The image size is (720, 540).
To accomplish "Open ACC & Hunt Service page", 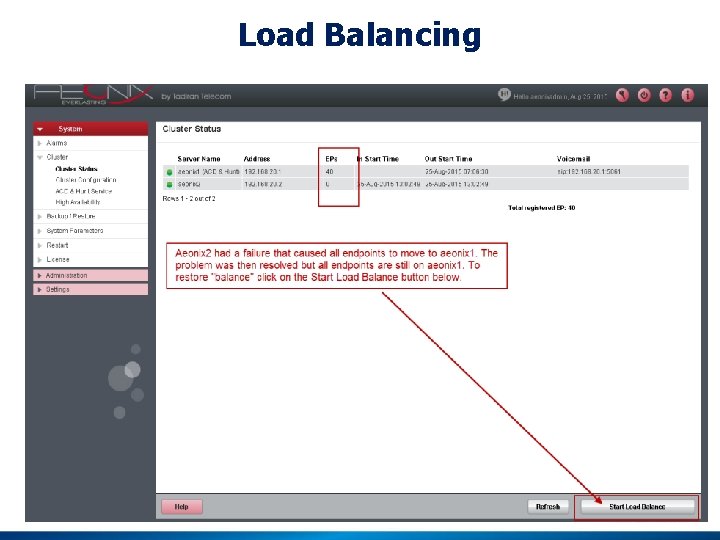I will click(84, 191).
